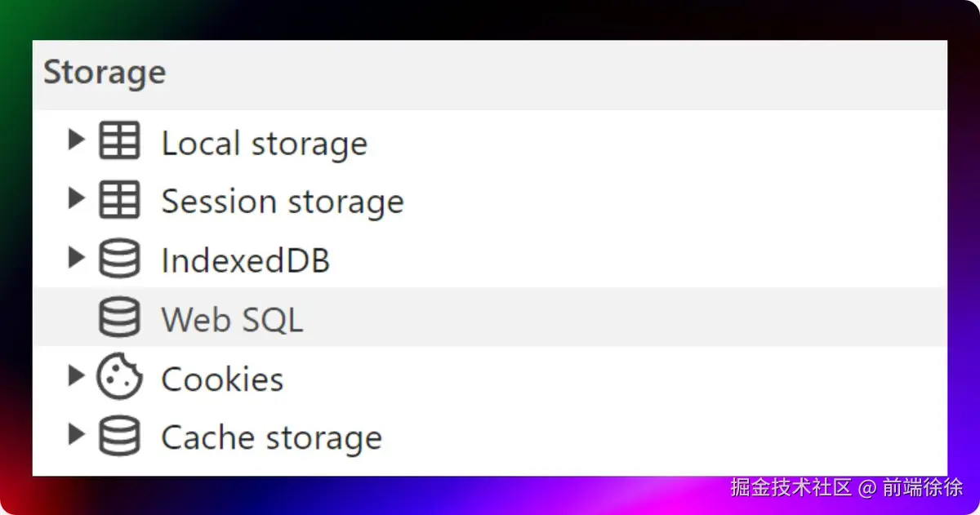Image resolution: width=980 pixels, height=515 pixels.
Task: Expand the Local storage tree arrow
Action: coord(76,140)
